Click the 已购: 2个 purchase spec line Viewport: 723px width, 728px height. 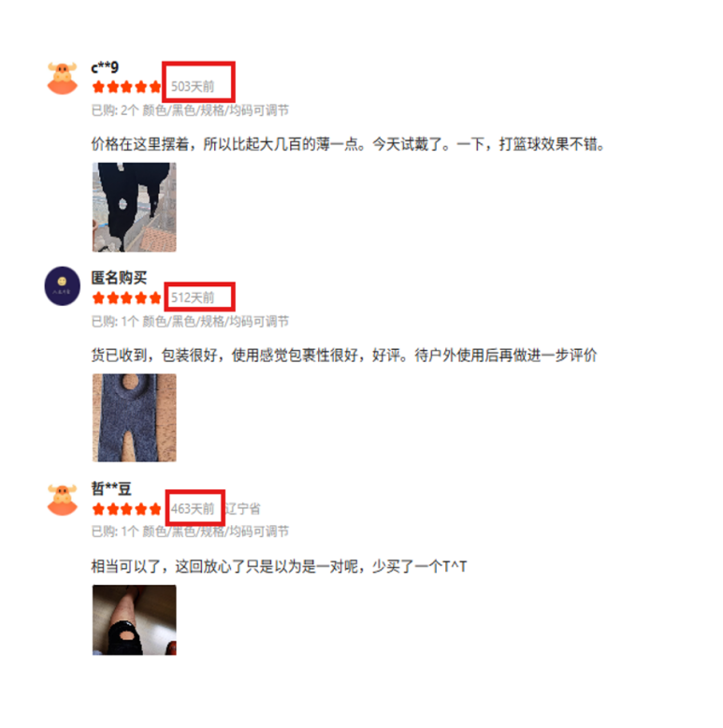(x=190, y=110)
